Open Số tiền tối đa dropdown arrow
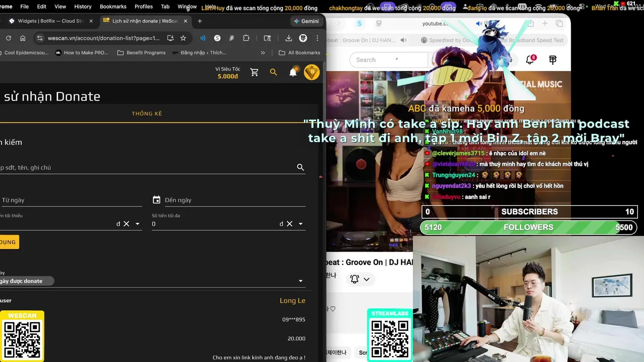The width and height of the screenshot is (644, 362). 301,224
